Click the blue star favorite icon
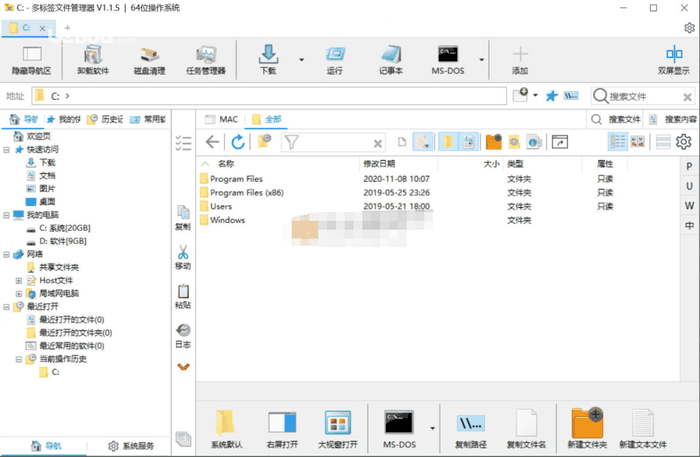The width and height of the screenshot is (700, 457). [552, 96]
